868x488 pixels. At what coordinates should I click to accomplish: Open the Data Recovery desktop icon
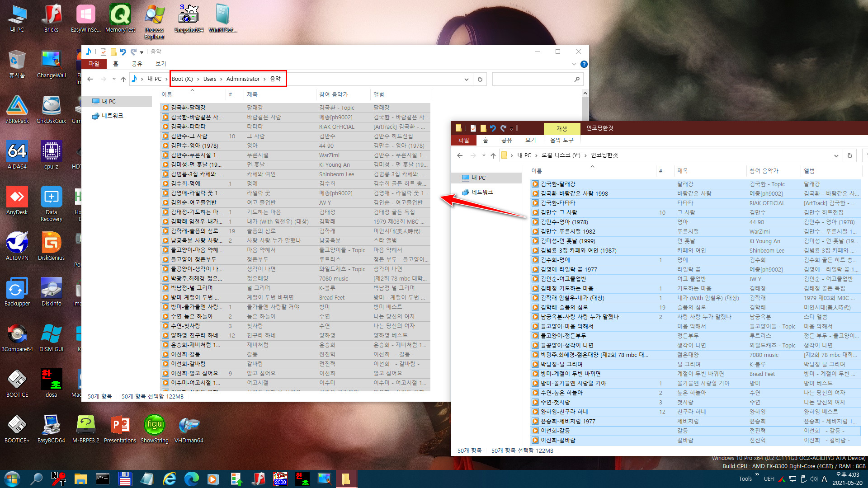51,204
